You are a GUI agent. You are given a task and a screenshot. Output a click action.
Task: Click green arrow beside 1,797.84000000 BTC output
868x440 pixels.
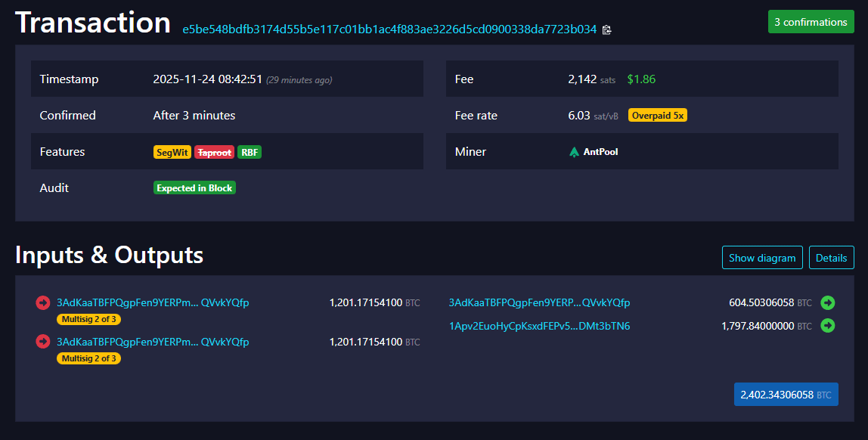coord(828,325)
